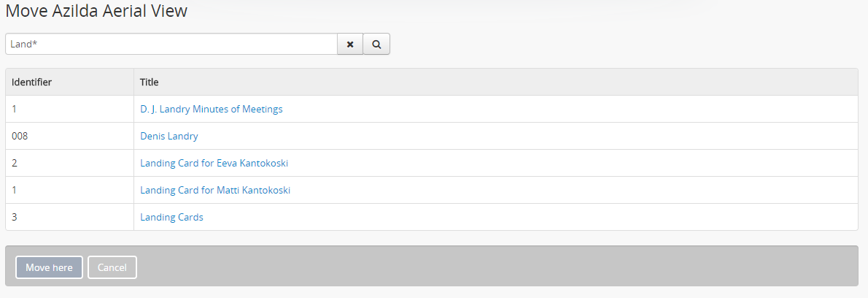Screen dimensions: 868x298
Task: Click identifier 2 in Eeva Kantokoski row
Action: click(x=15, y=163)
